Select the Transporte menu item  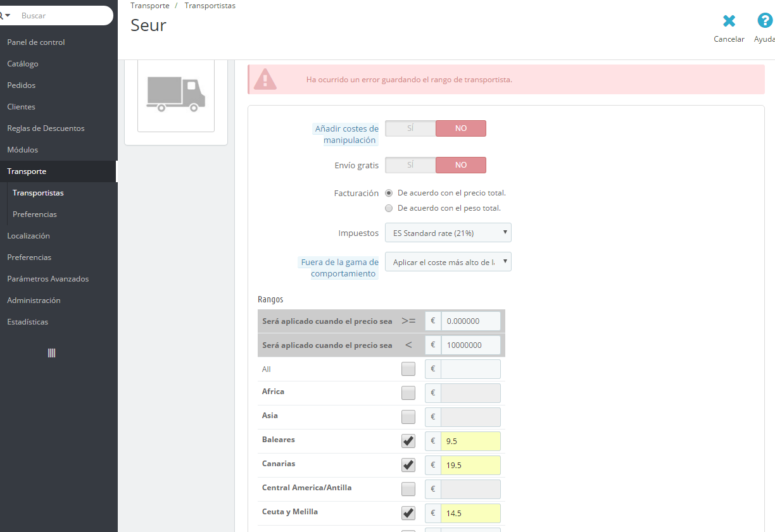(58, 171)
